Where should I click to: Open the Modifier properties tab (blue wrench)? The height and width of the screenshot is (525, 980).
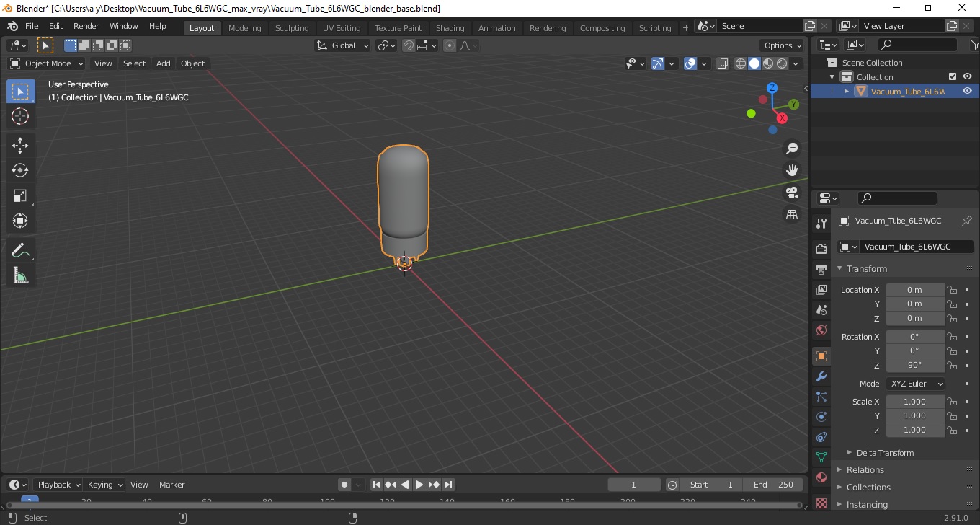821,376
